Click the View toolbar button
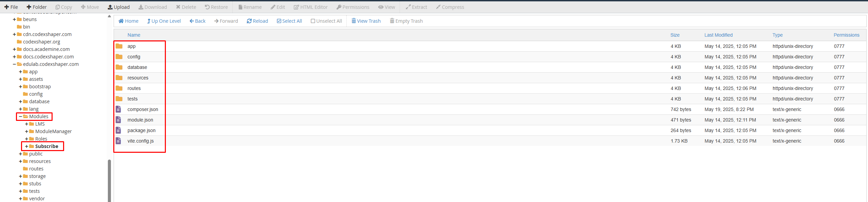 [387, 7]
